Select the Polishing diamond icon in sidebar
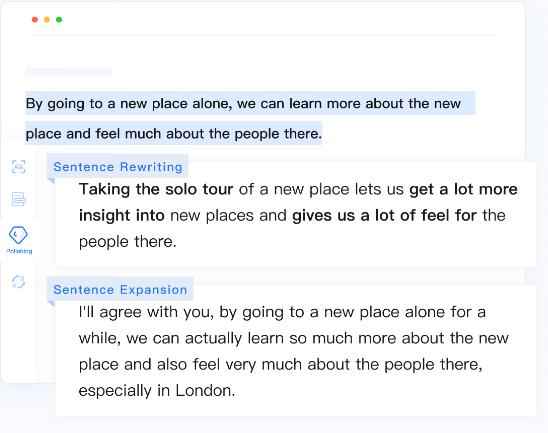 coord(18,234)
